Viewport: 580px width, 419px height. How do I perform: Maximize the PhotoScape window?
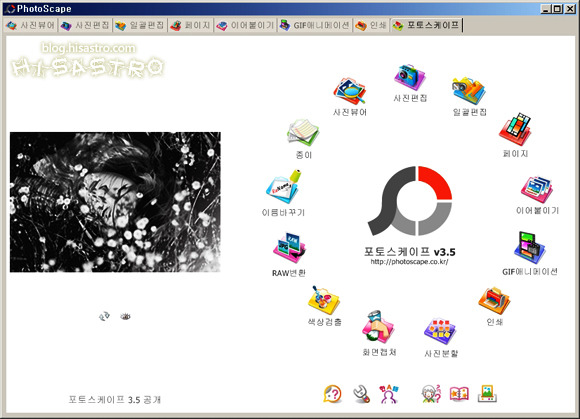[x=557, y=9]
